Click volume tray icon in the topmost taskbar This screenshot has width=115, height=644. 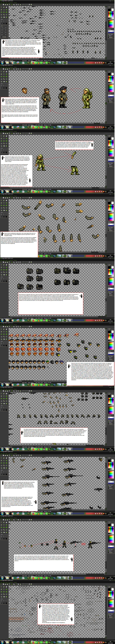coord(98,63)
